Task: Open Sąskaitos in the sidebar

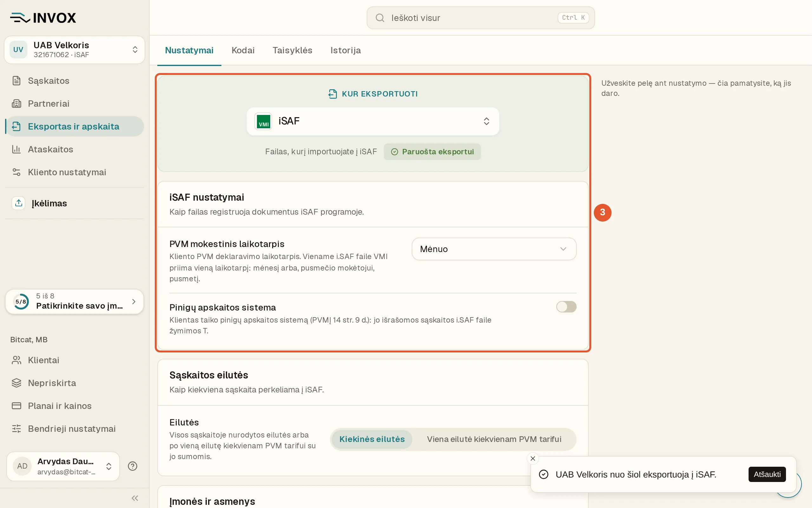Action: pyautogui.click(x=75, y=81)
